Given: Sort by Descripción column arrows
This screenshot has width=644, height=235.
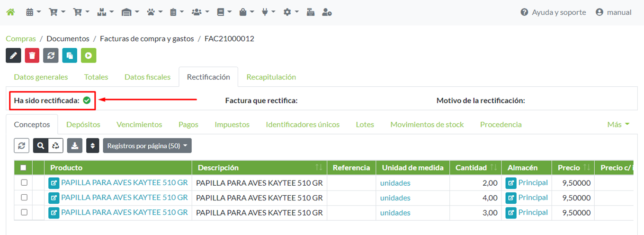Looking at the screenshot, I should click(319, 167).
